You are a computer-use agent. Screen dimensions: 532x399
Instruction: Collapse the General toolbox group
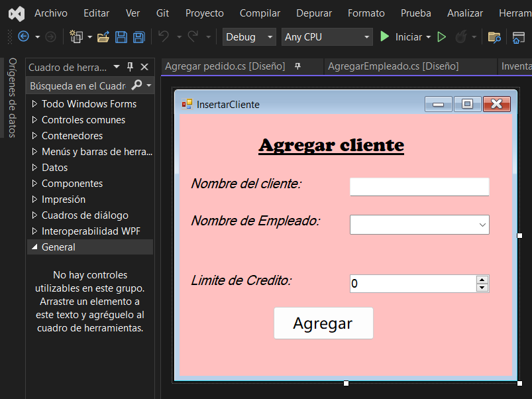[34, 247]
